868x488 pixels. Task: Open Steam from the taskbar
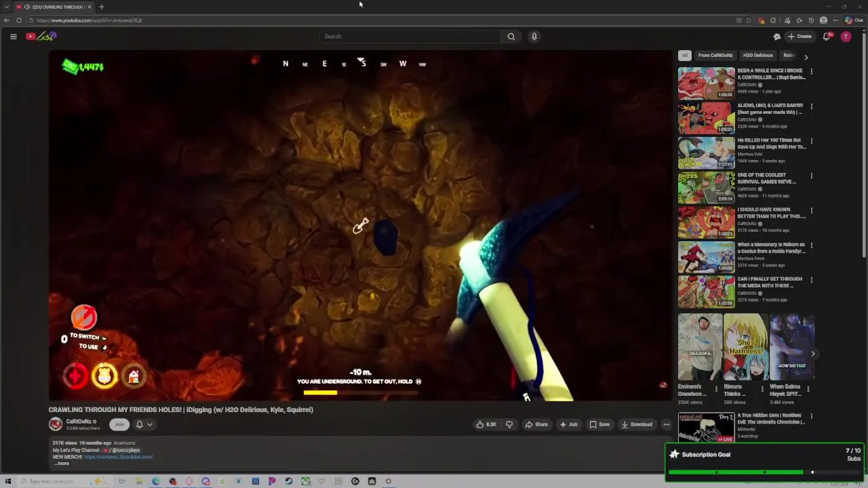(x=289, y=481)
